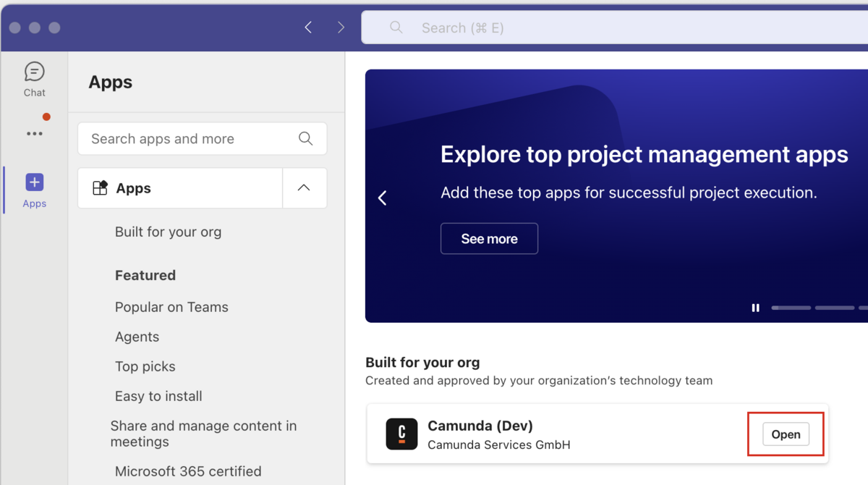Click the magnifier in the apps search field

(x=305, y=138)
